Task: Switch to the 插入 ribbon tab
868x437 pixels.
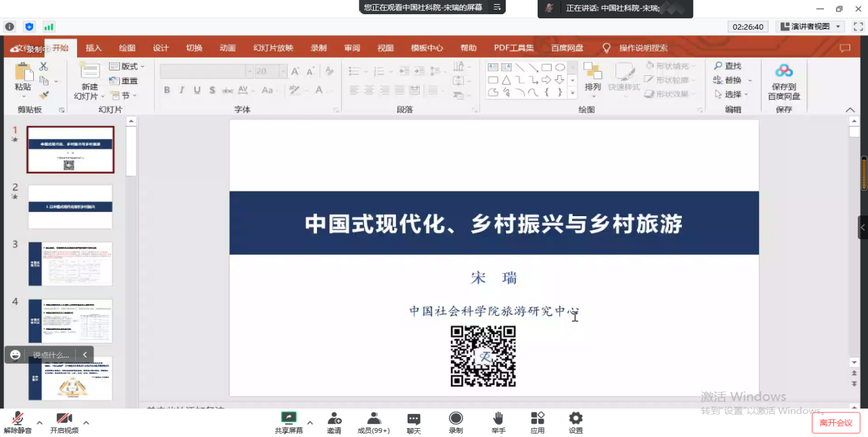Action: pyautogui.click(x=93, y=48)
